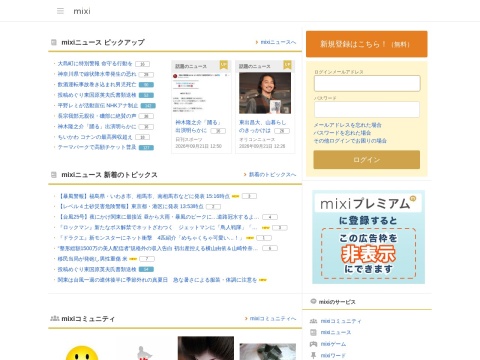Click blue comment badge beside 平野レミ headline
Screen dimensions: 480x360
[x=148, y=106]
